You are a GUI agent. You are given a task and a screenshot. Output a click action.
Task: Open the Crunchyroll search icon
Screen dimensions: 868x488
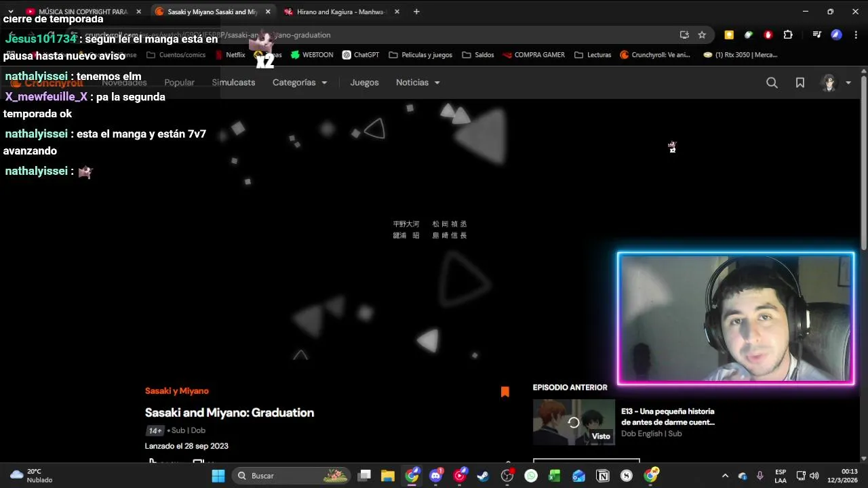click(772, 83)
